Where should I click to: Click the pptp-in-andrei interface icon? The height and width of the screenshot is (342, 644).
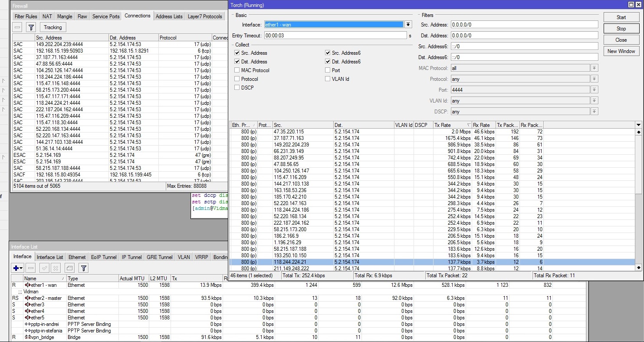point(27,324)
